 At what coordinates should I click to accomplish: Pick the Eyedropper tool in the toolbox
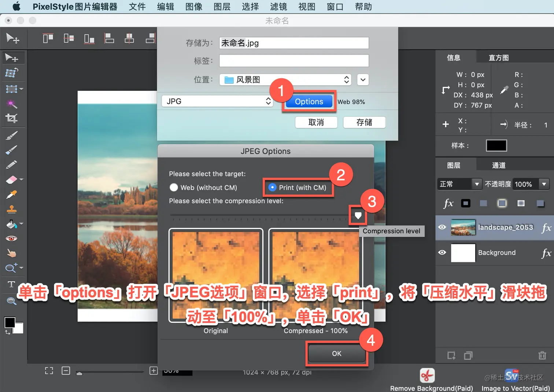pyautogui.click(x=11, y=195)
